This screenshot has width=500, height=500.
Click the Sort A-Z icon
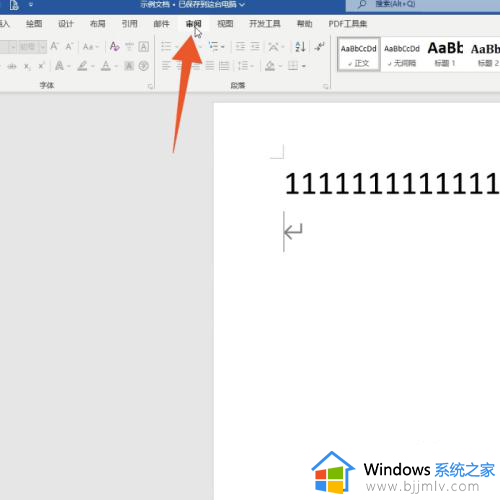[300, 47]
